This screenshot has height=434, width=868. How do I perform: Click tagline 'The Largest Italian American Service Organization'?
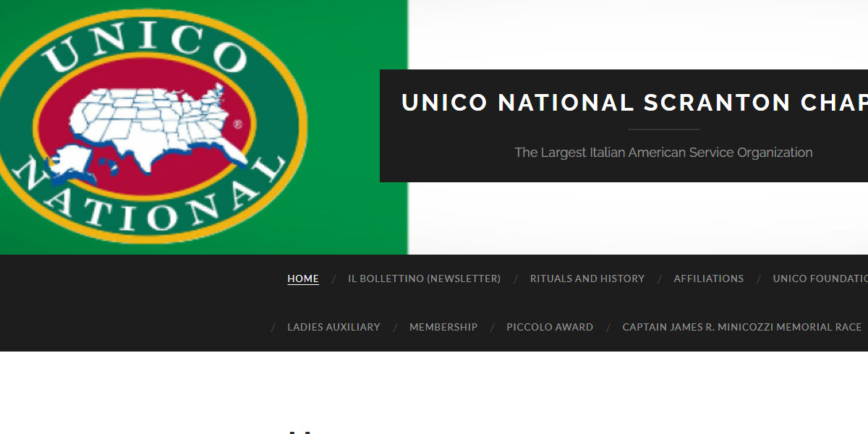(x=663, y=153)
